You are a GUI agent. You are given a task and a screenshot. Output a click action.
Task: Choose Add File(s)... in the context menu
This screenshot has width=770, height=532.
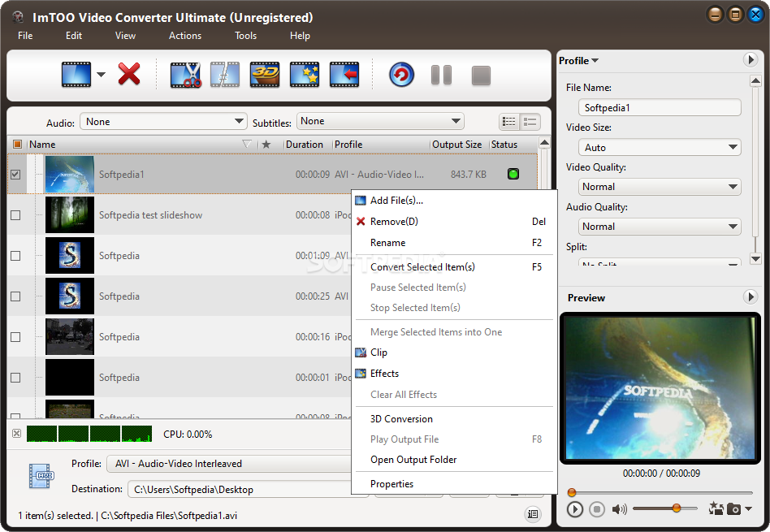coord(454,201)
